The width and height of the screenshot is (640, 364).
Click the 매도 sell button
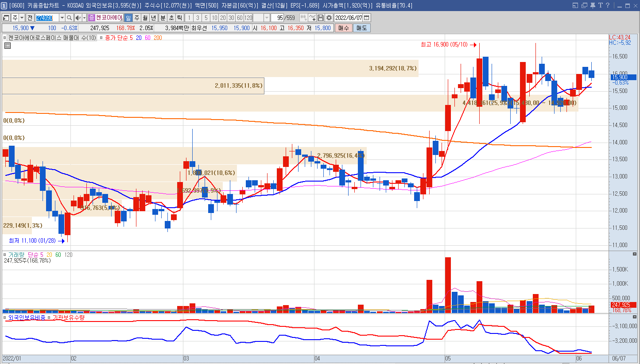pyautogui.click(x=361, y=28)
